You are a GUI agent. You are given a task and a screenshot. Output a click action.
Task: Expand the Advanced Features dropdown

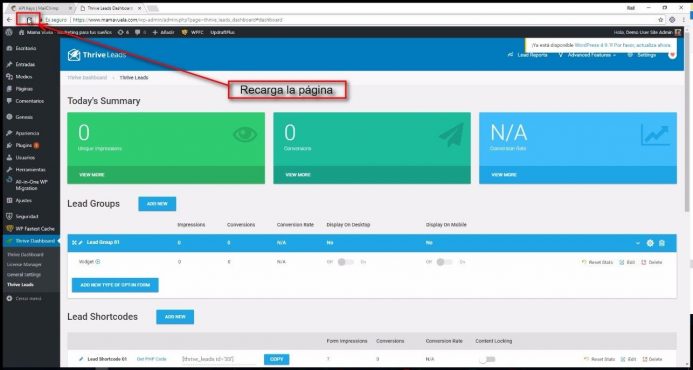pos(588,55)
